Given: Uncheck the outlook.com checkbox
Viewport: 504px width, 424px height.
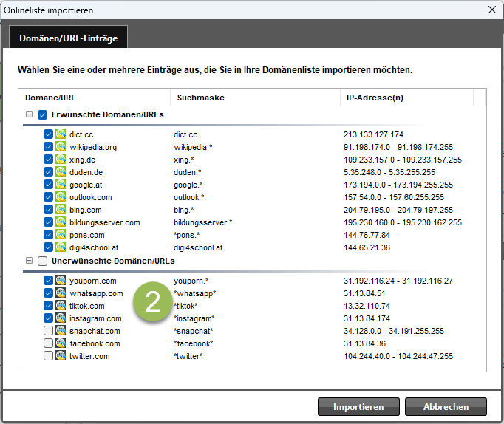Looking at the screenshot, I should click(x=48, y=197).
